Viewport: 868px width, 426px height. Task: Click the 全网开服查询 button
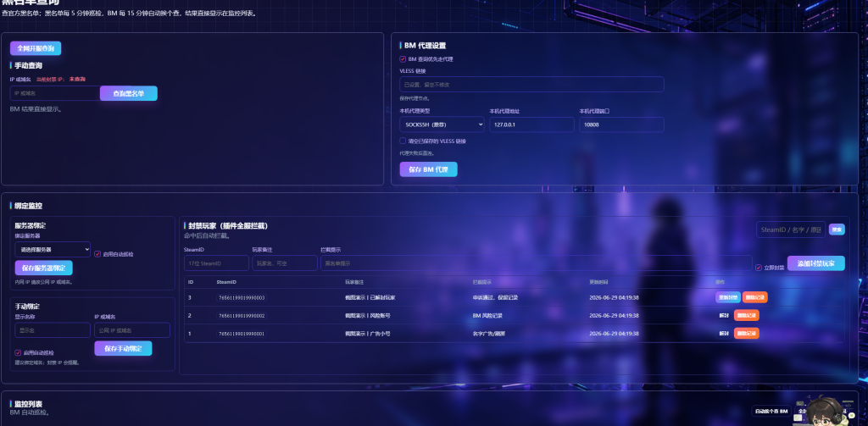[x=36, y=48]
